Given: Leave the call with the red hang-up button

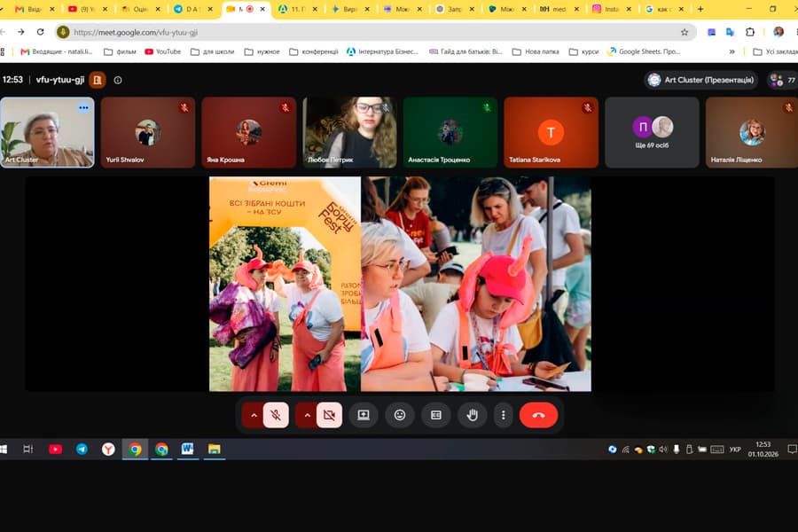Looking at the screenshot, I should click(x=538, y=415).
